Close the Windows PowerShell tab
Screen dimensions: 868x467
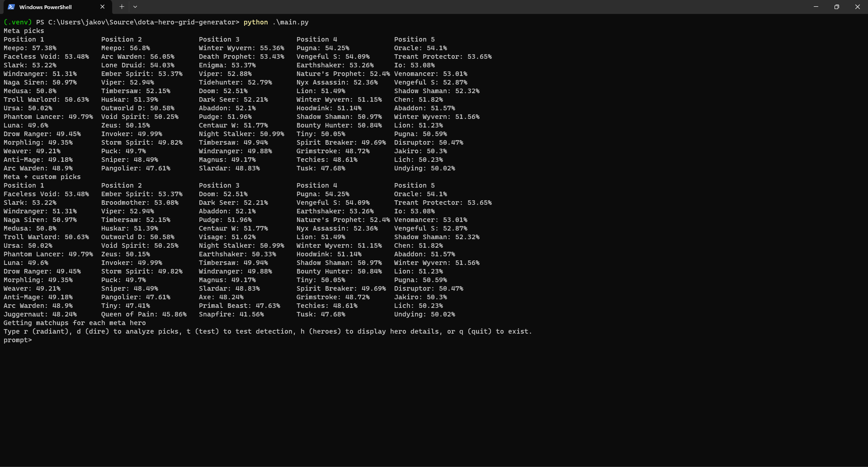point(102,7)
